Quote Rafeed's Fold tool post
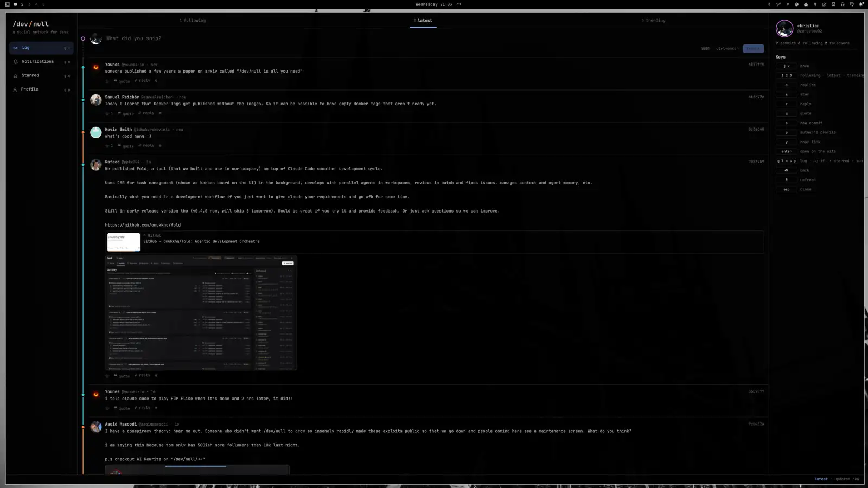The width and height of the screenshot is (868, 488). coord(122,375)
